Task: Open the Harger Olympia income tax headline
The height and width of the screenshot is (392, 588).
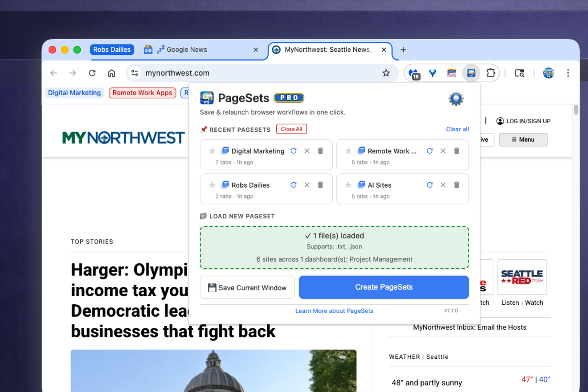Action: click(x=130, y=301)
